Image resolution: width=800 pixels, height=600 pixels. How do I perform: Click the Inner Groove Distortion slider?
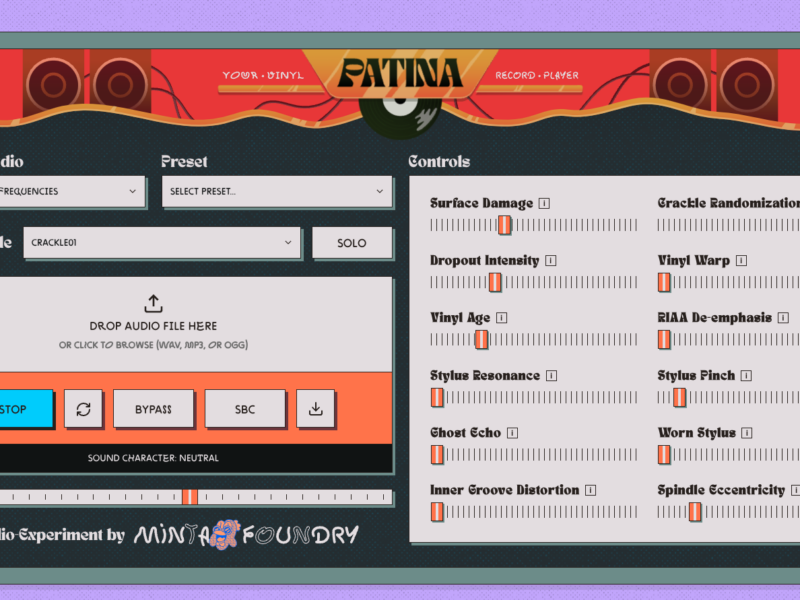coord(534,512)
